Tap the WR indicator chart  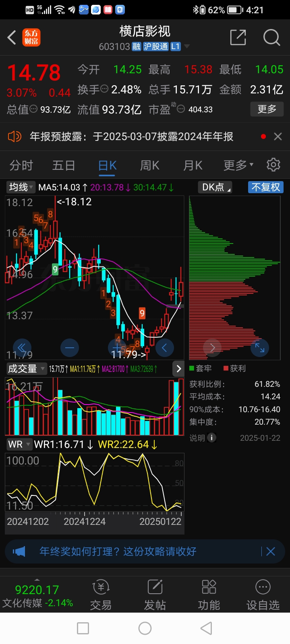click(x=95, y=482)
